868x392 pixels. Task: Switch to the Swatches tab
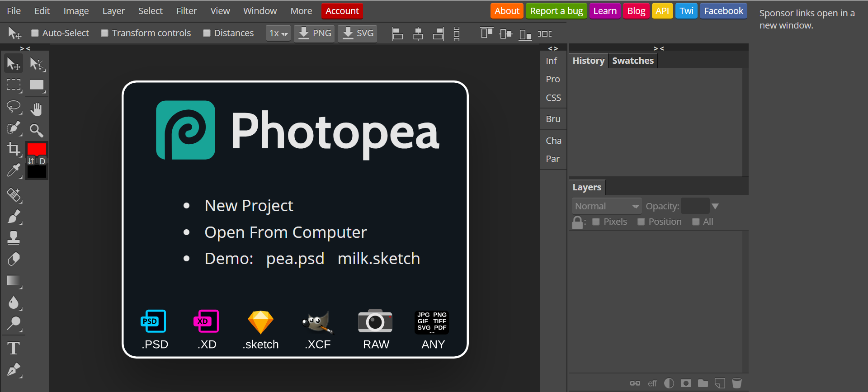click(633, 61)
